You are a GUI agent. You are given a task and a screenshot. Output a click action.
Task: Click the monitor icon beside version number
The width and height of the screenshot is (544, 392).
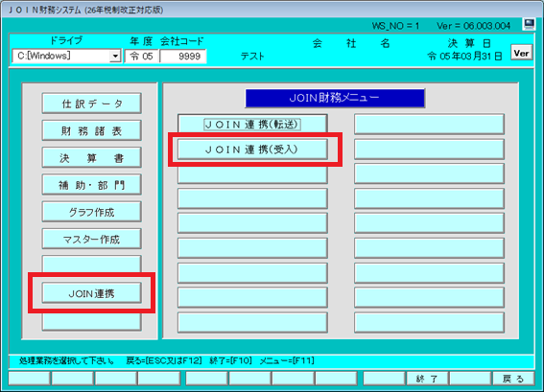click(529, 24)
